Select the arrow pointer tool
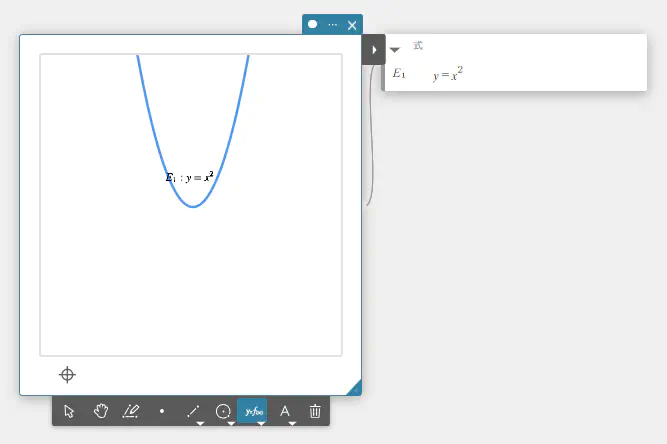Image resolution: width=667 pixels, height=444 pixels. coord(69,411)
